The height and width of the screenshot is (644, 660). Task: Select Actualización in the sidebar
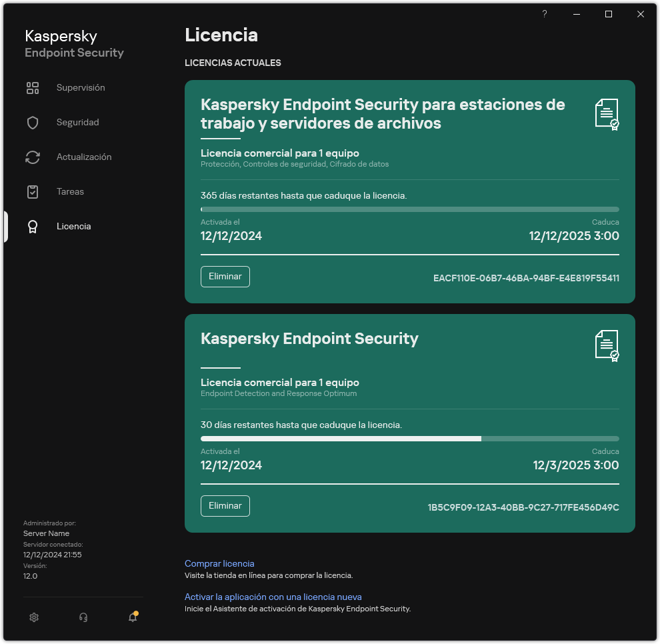[84, 157]
